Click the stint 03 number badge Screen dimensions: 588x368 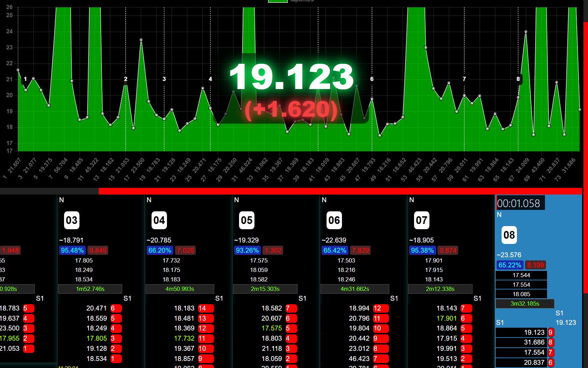click(71, 220)
